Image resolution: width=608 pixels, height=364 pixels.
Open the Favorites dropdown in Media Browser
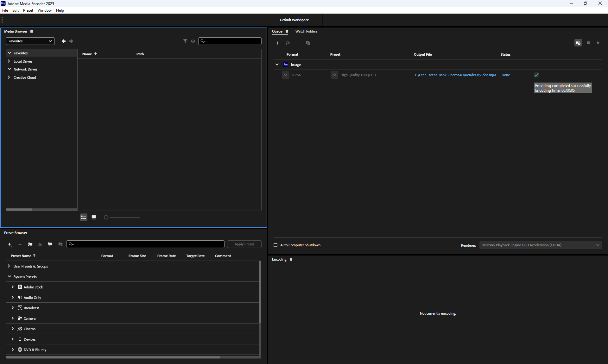click(x=30, y=41)
